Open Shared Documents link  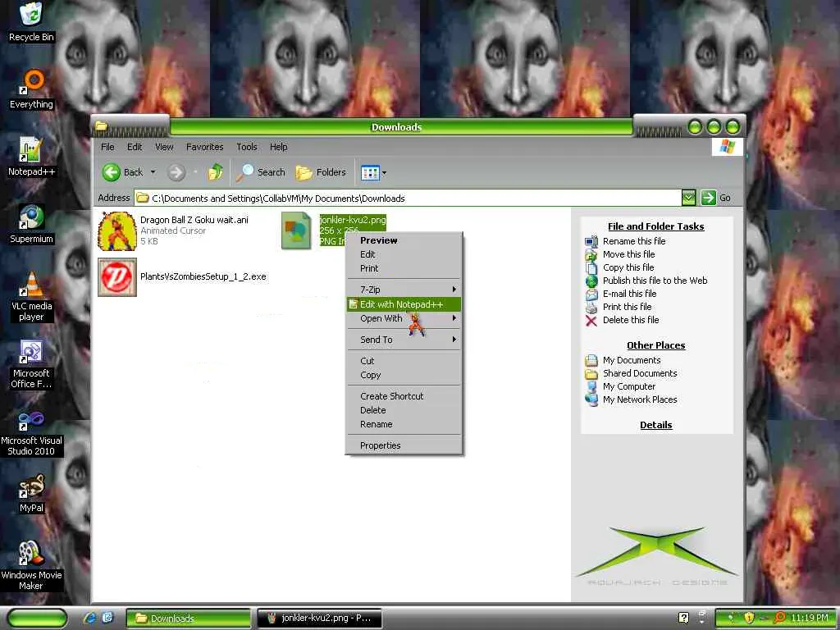640,373
